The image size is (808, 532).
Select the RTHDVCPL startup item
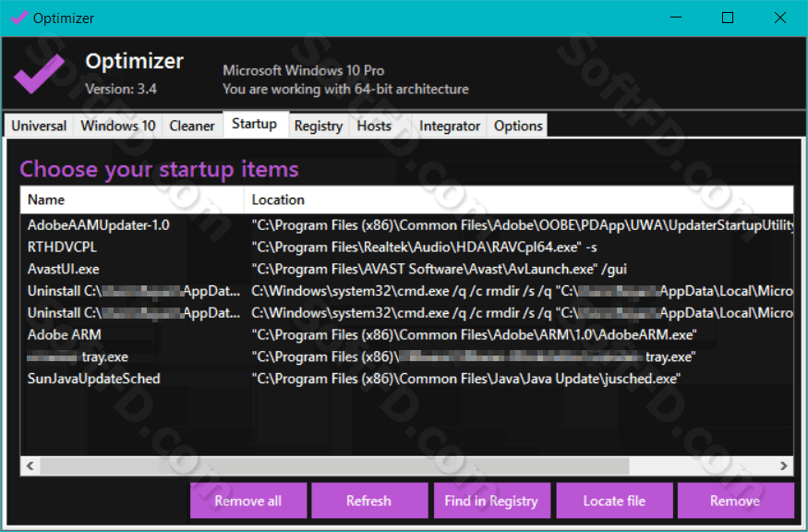point(62,248)
